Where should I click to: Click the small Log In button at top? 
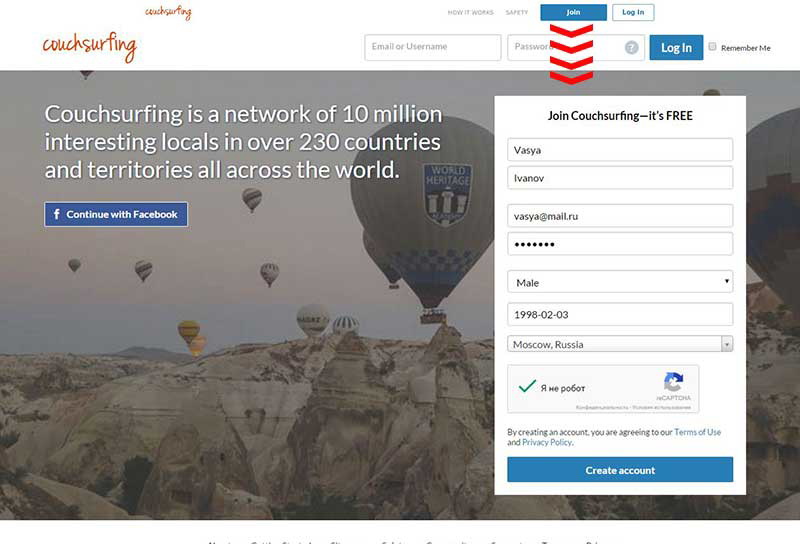(x=633, y=12)
